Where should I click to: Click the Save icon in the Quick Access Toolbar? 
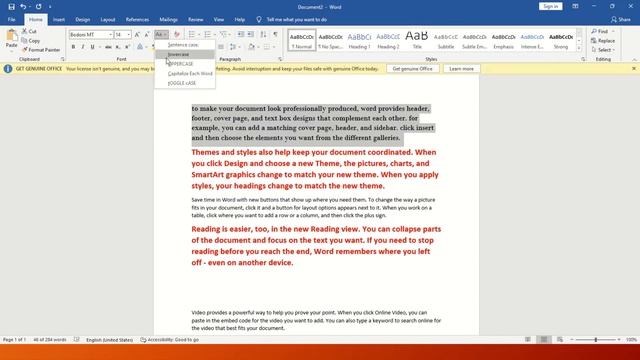click(11, 7)
